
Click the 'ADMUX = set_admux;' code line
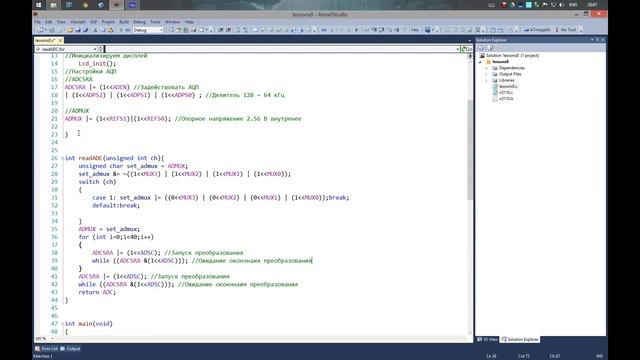point(109,229)
